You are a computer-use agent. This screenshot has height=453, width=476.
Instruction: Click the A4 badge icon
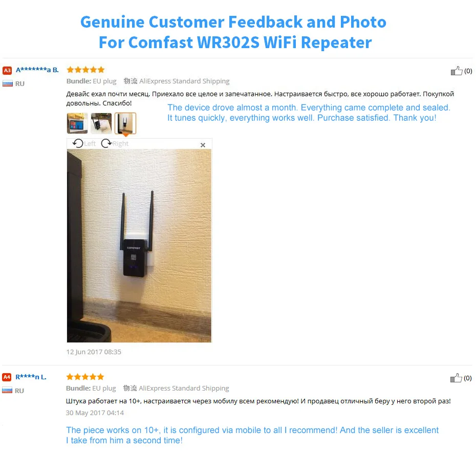(7, 377)
